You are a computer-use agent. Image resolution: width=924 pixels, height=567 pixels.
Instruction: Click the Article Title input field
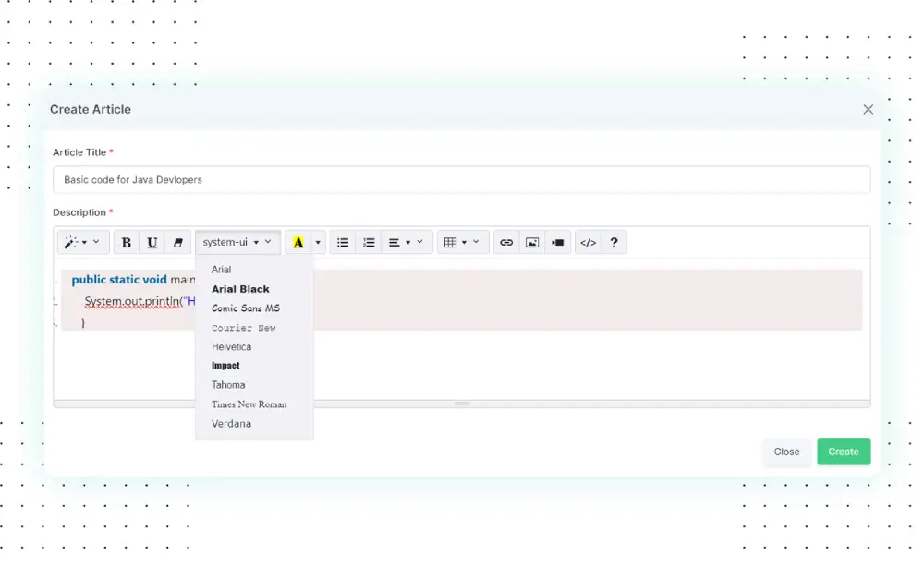point(462,179)
